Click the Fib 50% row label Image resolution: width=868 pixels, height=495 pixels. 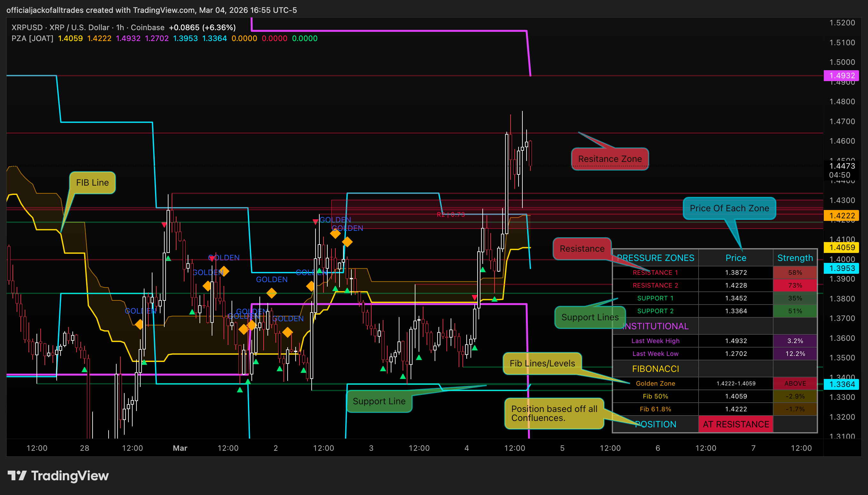(x=655, y=396)
